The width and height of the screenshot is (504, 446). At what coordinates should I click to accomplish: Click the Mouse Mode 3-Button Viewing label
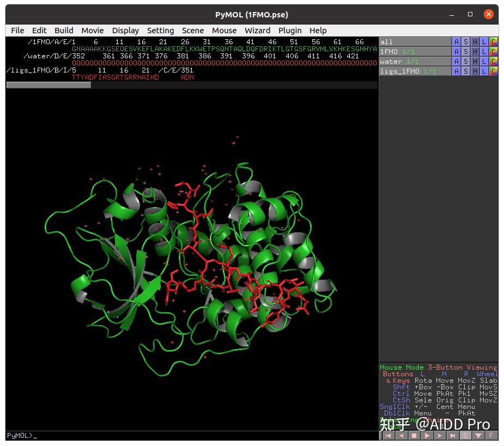pos(438,367)
